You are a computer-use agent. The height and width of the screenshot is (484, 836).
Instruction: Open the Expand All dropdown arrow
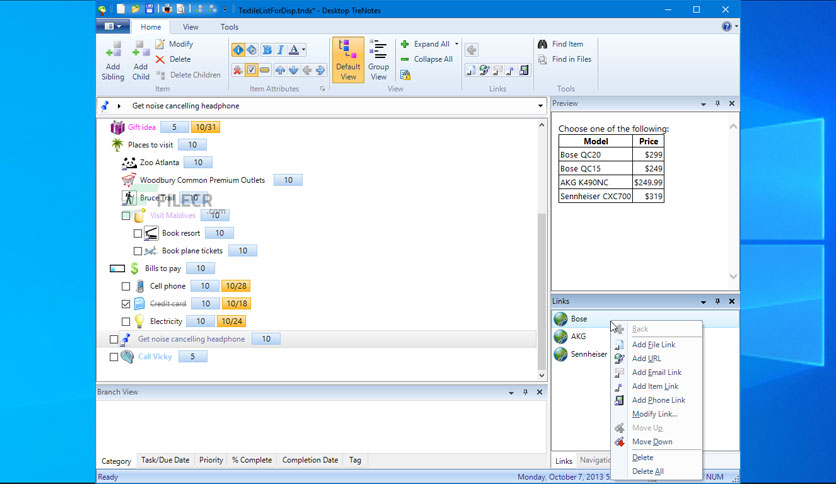pyautogui.click(x=456, y=44)
